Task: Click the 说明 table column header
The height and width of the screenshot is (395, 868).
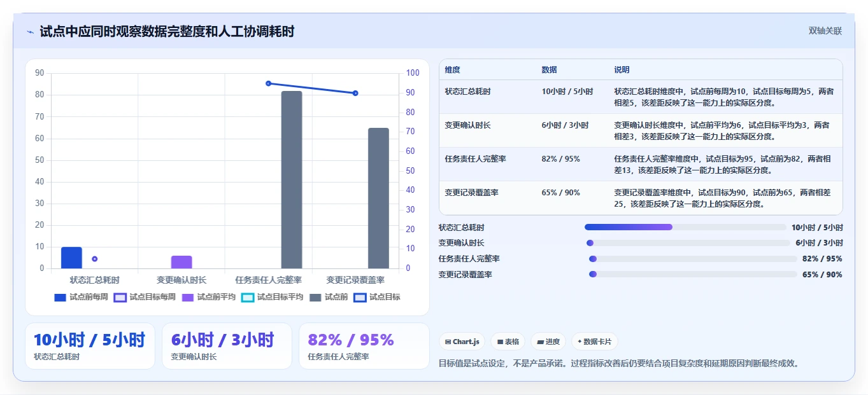Action: pyautogui.click(x=622, y=70)
